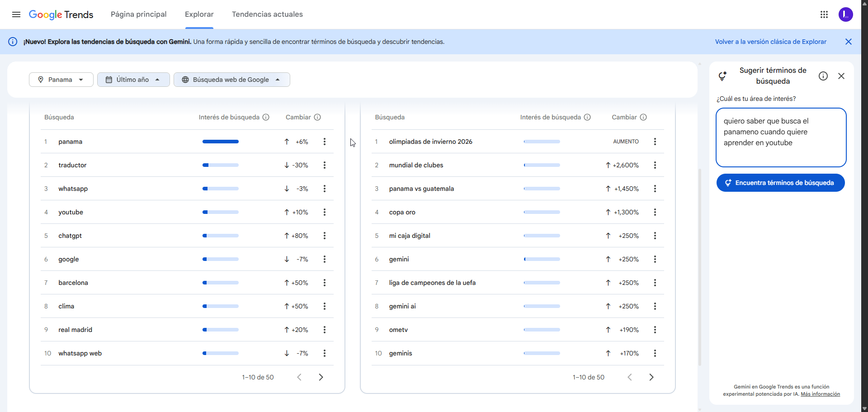Open more options for panama row
This screenshot has height=412, width=868.
(x=325, y=142)
